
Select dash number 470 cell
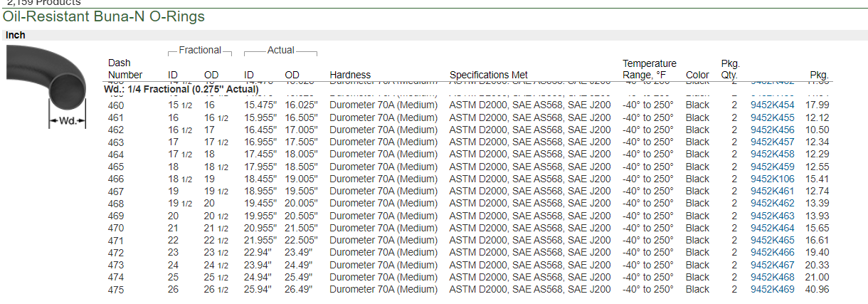coord(116,228)
